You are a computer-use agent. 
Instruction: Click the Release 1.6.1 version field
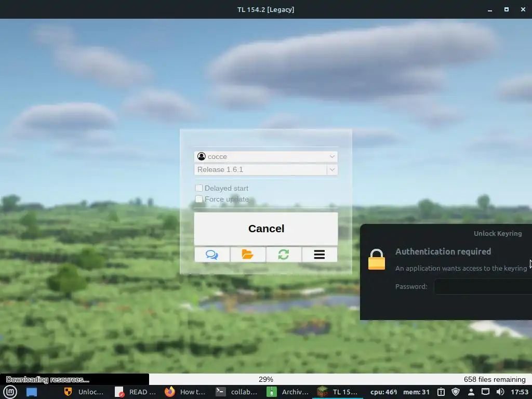(261, 170)
